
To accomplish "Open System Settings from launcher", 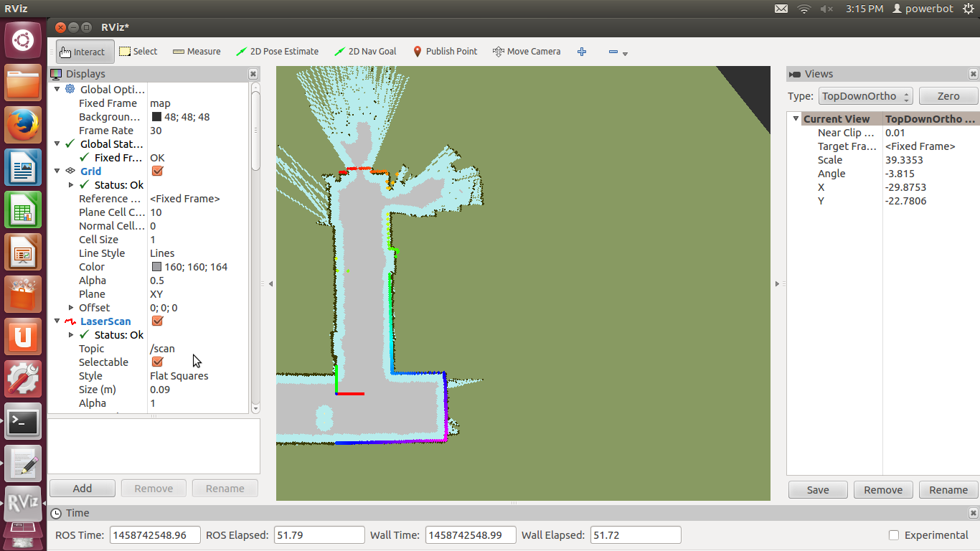I will tap(23, 379).
